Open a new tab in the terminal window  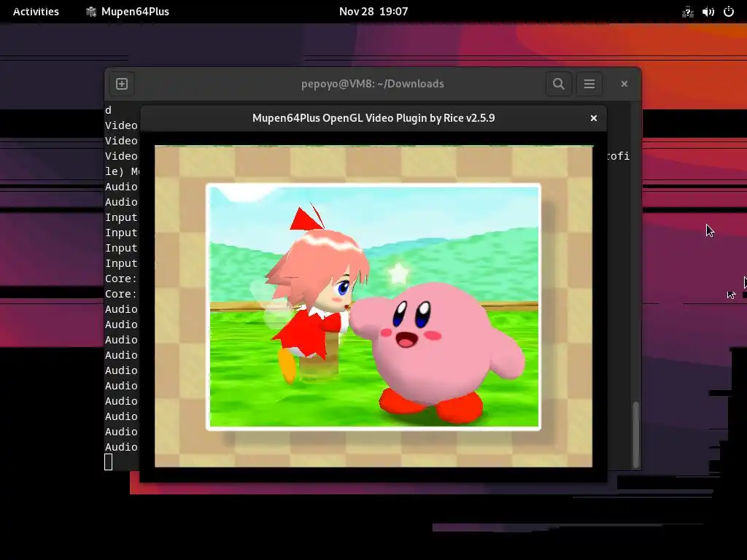(122, 84)
